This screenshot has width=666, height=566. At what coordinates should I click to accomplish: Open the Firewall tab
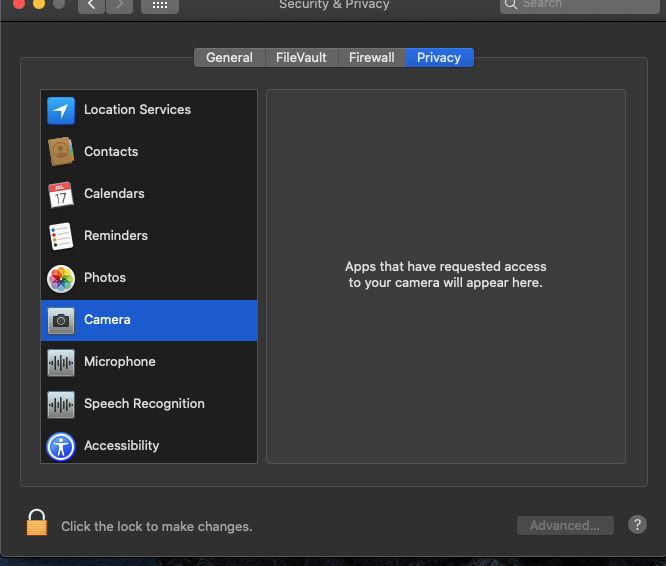[372, 57]
